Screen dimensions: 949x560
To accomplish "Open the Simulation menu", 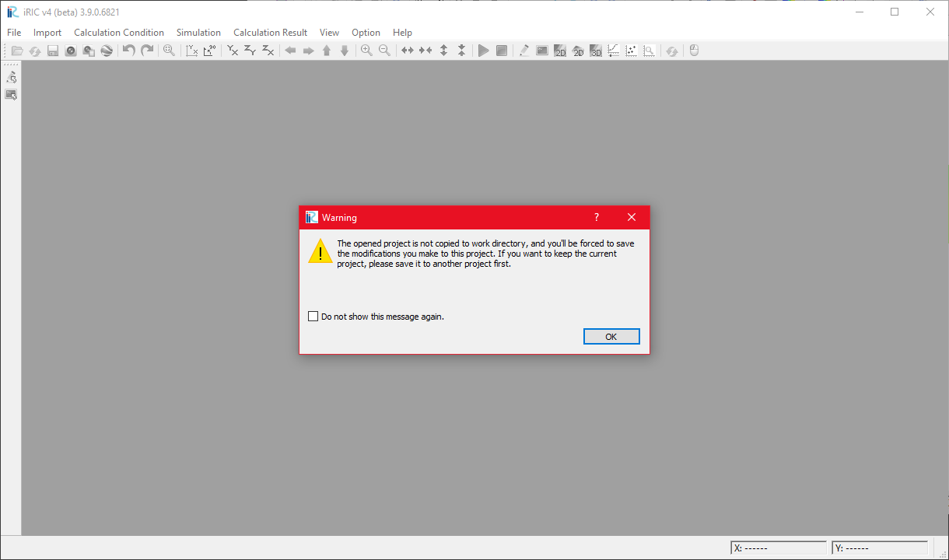I will [198, 33].
